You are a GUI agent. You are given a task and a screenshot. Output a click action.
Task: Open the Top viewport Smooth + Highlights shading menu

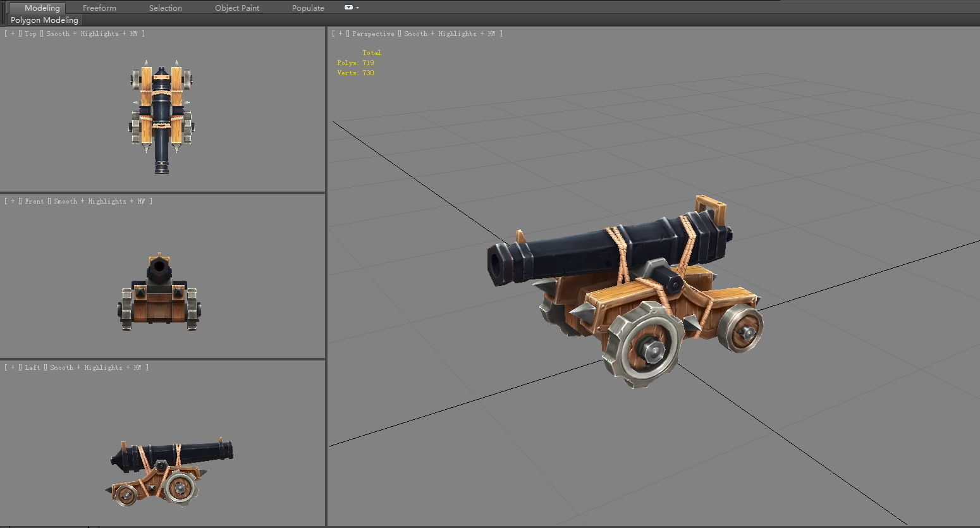pos(92,34)
